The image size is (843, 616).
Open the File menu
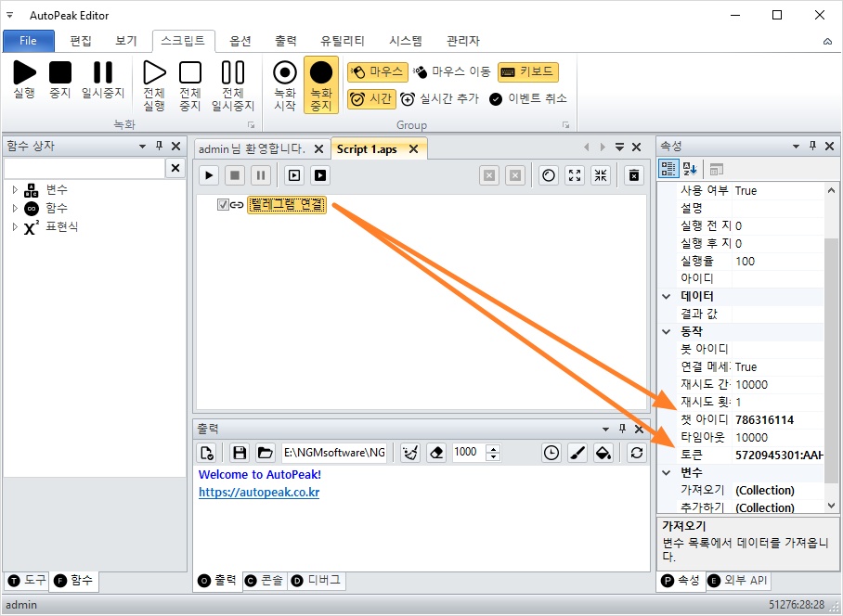pyautogui.click(x=29, y=41)
